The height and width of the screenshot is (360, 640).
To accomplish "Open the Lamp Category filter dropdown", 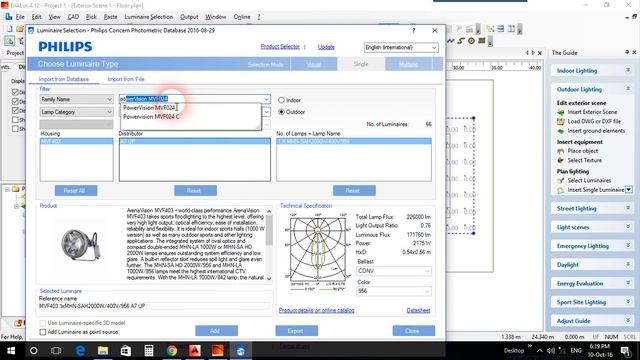I will pyautogui.click(x=76, y=112).
